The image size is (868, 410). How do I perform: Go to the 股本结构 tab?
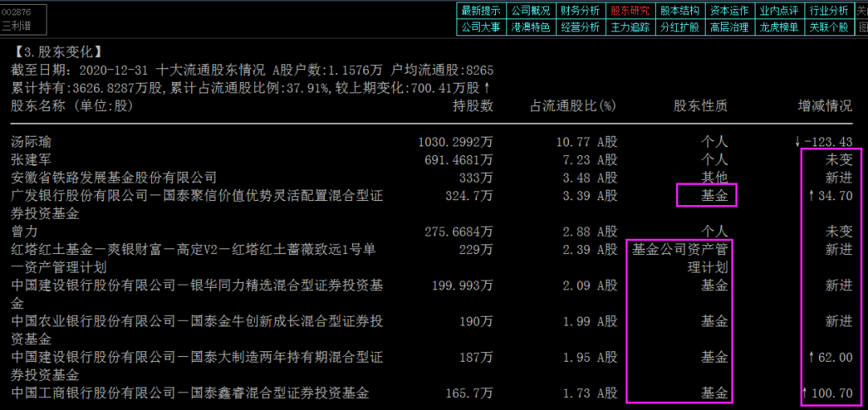point(680,10)
